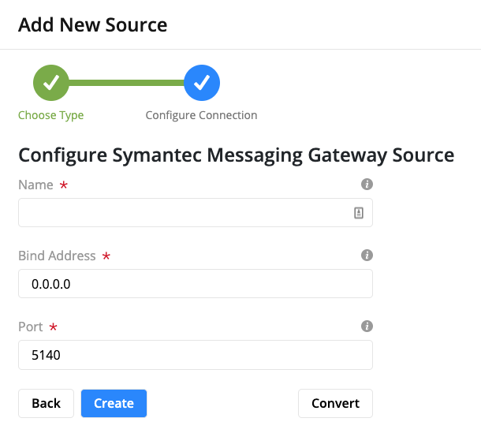
Task: Click the Port label text
Action: (x=31, y=327)
